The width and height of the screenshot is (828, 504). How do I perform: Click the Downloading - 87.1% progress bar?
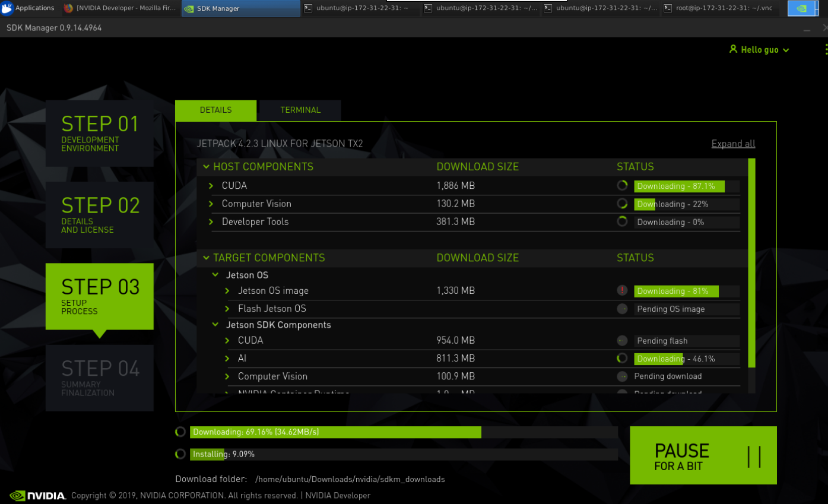(x=687, y=186)
